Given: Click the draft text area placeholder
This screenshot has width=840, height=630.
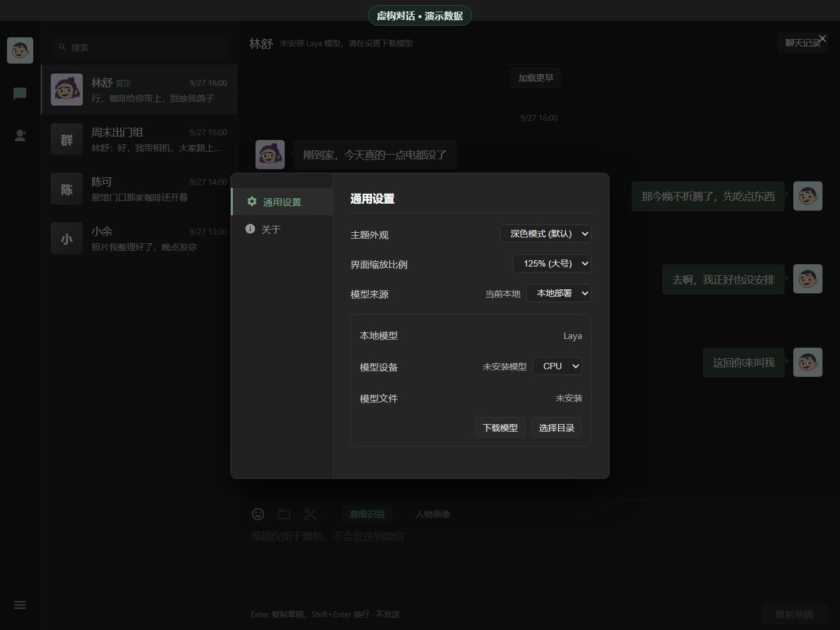Looking at the screenshot, I should (327, 536).
